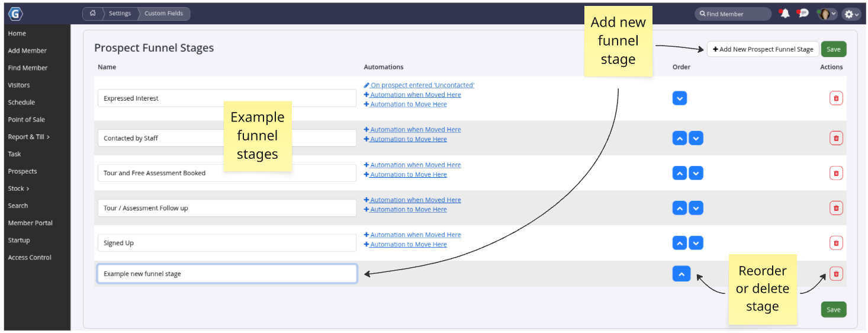
Task: Open the user avatar dropdown menu
Action: (827, 14)
